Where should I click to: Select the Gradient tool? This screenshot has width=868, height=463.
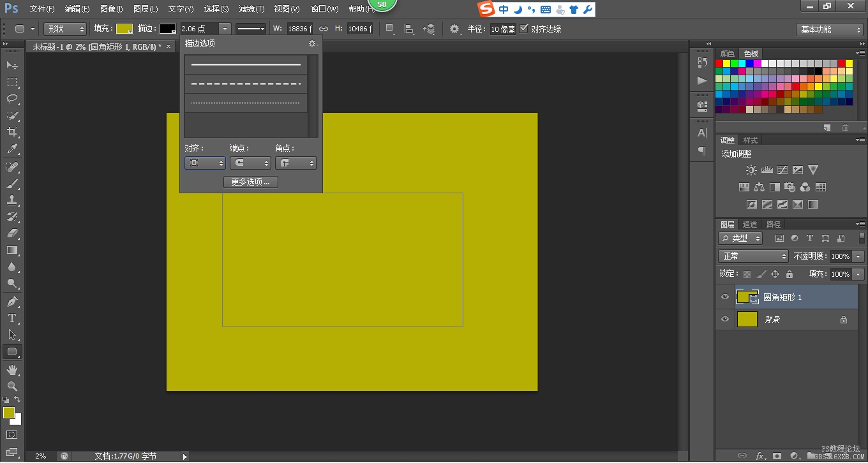(x=12, y=250)
